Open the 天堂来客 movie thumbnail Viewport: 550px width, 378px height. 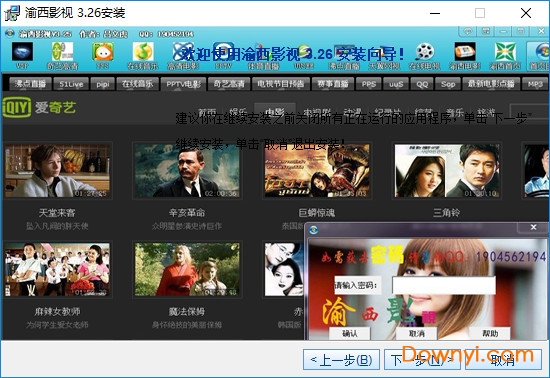coord(57,170)
